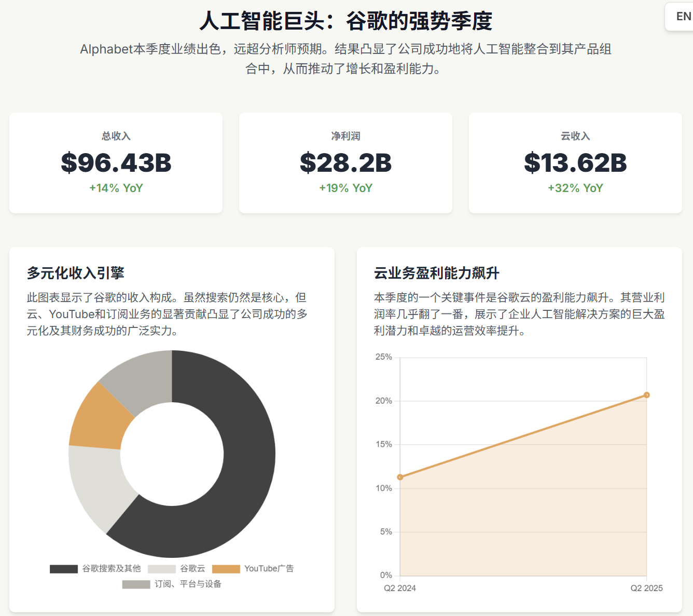693x616 pixels.
Task: Click the Q2 2025 data point on line chart
Action: pyautogui.click(x=646, y=394)
